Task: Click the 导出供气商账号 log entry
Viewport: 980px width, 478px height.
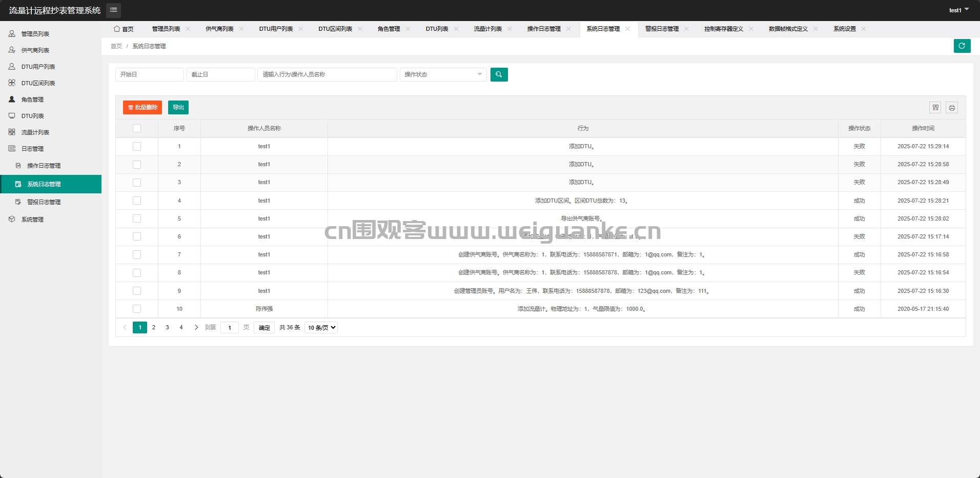Action: [582, 218]
